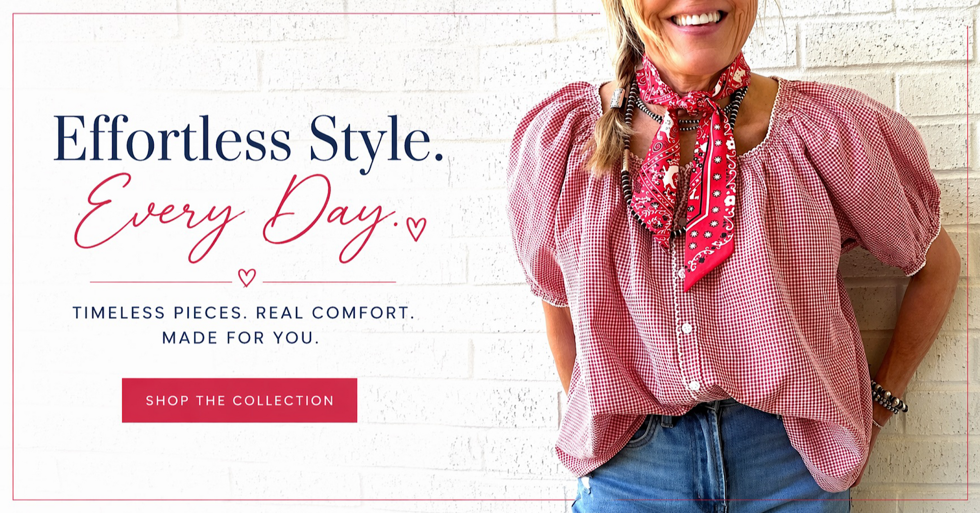Screen dimensions: 980x513
Task: Click the left divider line beside heart
Action: point(161,282)
